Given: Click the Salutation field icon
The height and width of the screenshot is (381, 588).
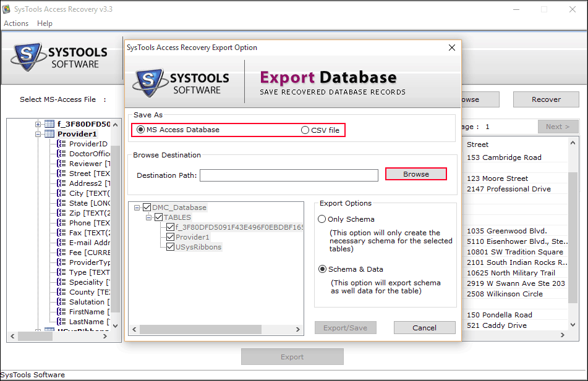Looking at the screenshot, I should [x=61, y=302].
